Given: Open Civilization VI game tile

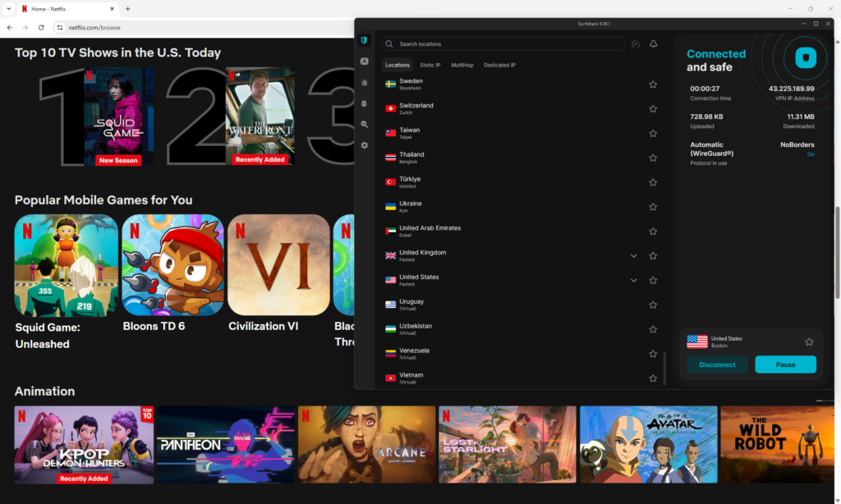Looking at the screenshot, I should pos(278,265).
